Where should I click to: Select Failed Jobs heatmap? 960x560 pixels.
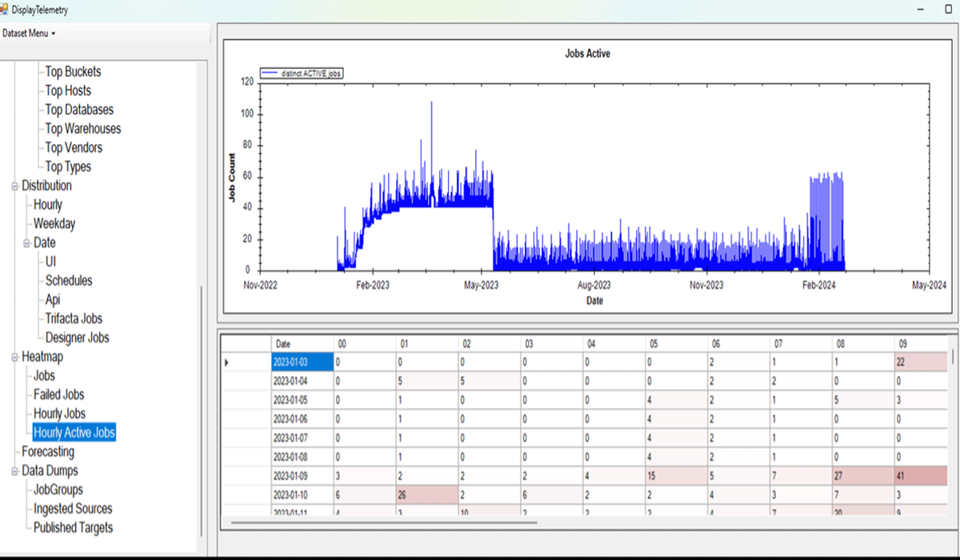pyautogui.click(x=58, y=394)
